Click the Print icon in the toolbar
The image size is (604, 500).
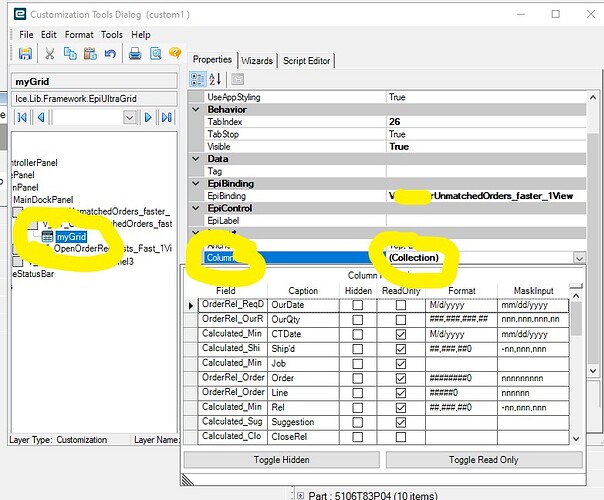(x=134, y=53)
